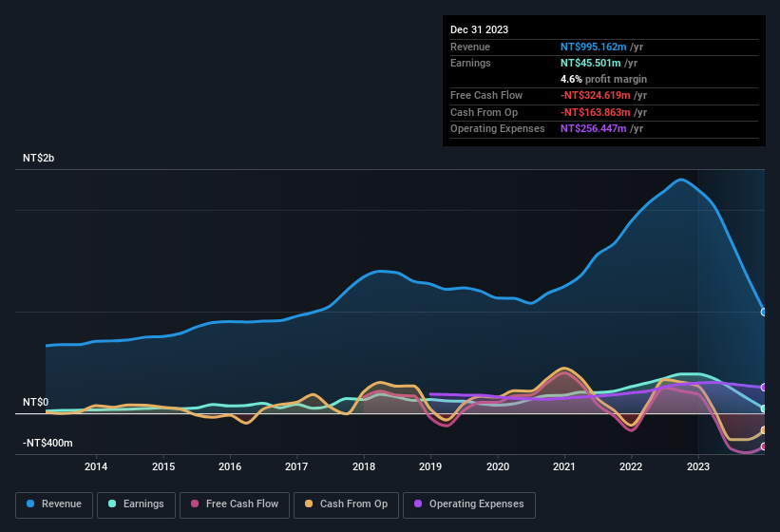Click the -NT$163.863m cash from op value
Viewport: 780px width, 532px height.
[596, 112]
